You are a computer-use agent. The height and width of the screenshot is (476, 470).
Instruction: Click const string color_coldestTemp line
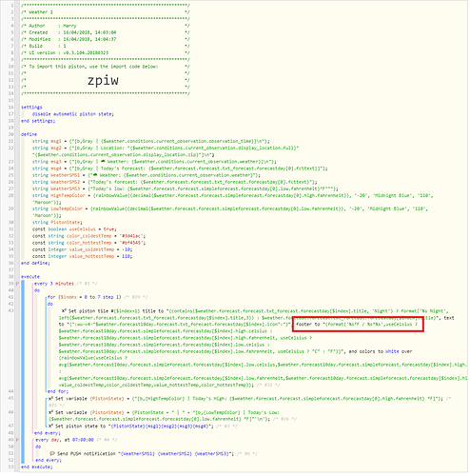[x=88, y=236]
